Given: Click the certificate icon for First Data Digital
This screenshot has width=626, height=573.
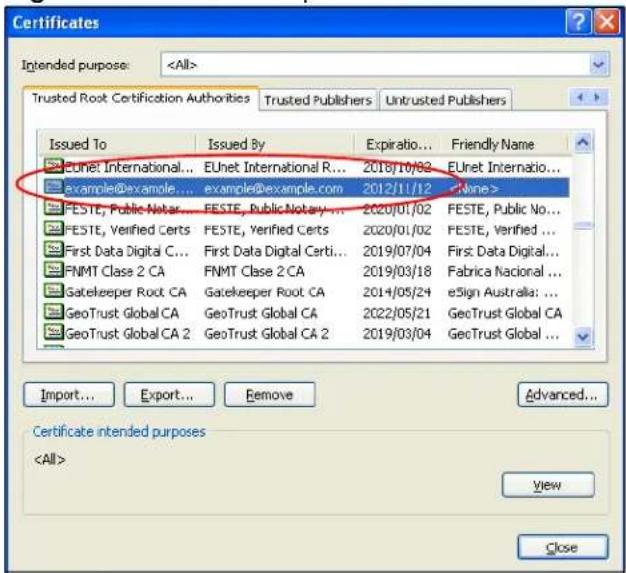Looking at the screenshot, I should coord(53,250).
